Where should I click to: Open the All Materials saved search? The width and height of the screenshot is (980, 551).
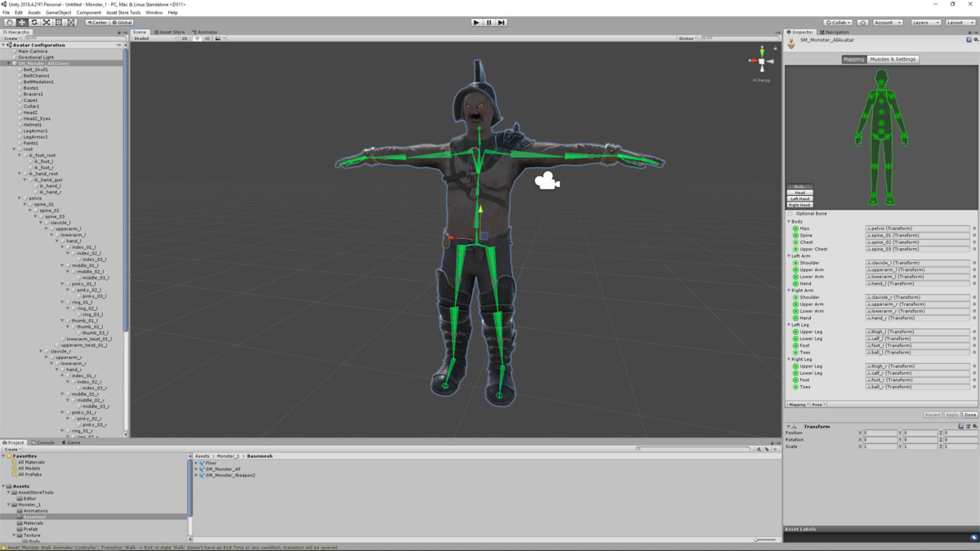pos(32,462)
